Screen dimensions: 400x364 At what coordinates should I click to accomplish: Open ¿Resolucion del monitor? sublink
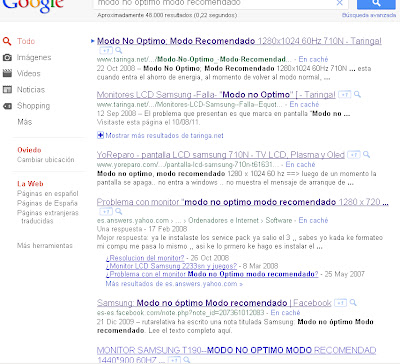145,258
